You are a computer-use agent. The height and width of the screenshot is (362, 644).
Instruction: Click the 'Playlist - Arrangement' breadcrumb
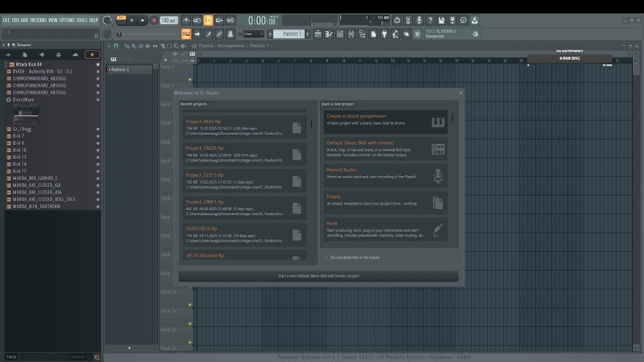point(221,46)
